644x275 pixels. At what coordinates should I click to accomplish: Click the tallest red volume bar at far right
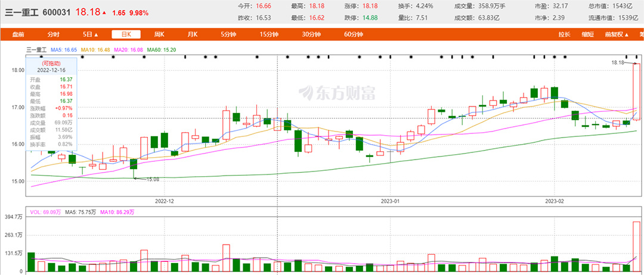pyautogui.click(x=637, y=246)
